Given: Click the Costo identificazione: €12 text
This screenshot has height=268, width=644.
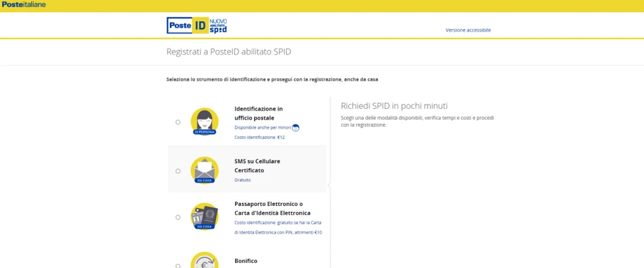Looking at the screenshot, I should tap(260, 137).
